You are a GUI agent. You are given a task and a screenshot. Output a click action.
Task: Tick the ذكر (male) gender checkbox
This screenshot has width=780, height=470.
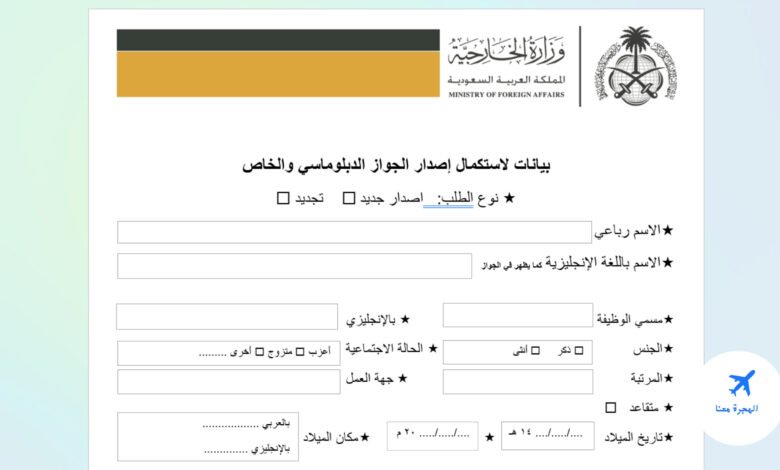pyautogui.click(x=579, y=351)
